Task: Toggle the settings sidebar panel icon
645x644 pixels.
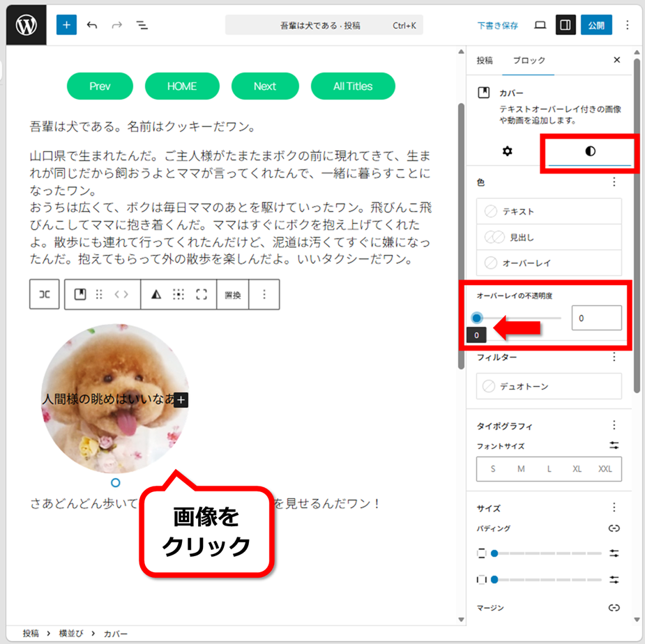Action: (x=566, y=25)
